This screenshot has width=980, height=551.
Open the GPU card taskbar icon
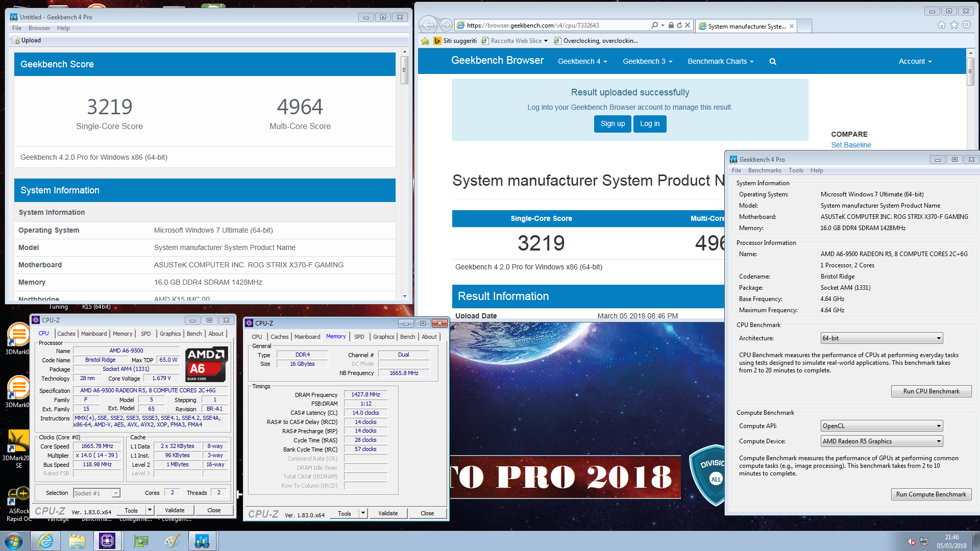pos(140,541)
